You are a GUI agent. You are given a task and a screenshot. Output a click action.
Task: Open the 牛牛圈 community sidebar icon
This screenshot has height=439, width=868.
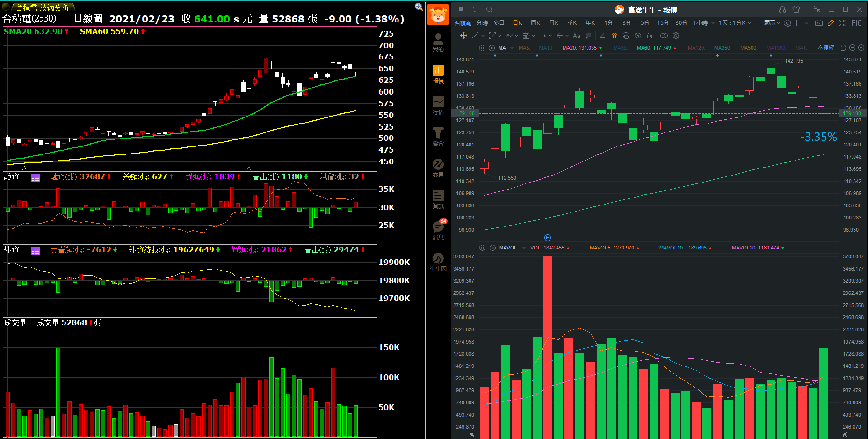click(x=438, y=262)
